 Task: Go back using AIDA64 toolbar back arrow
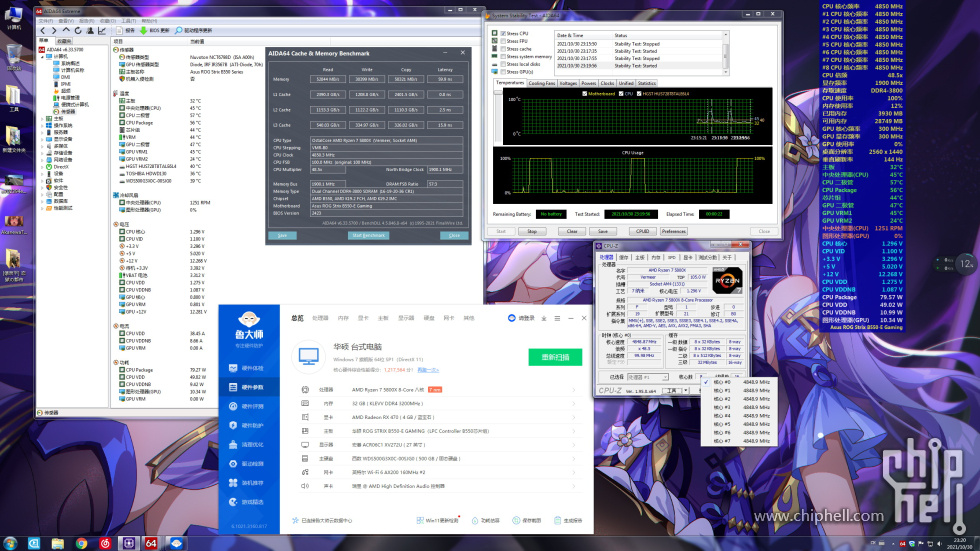point(42,30)
